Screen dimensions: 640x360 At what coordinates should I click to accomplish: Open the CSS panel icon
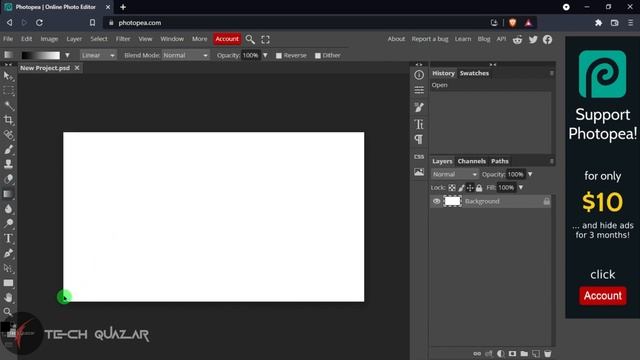(419, 157)
